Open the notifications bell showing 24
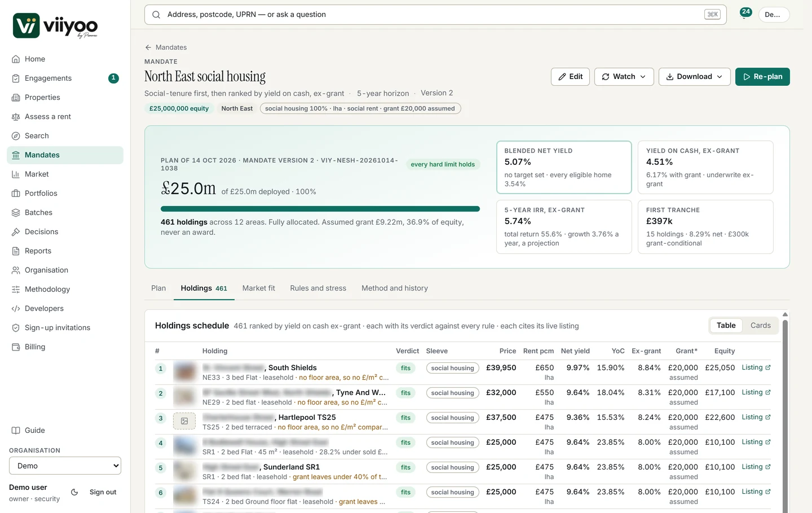812x513 pixels. (744, 14)
